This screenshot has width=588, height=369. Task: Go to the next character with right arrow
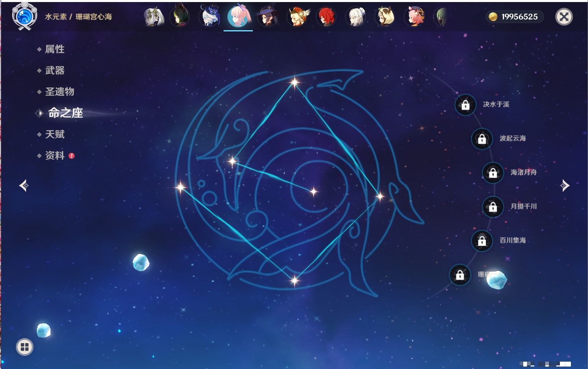coord(565,186)
